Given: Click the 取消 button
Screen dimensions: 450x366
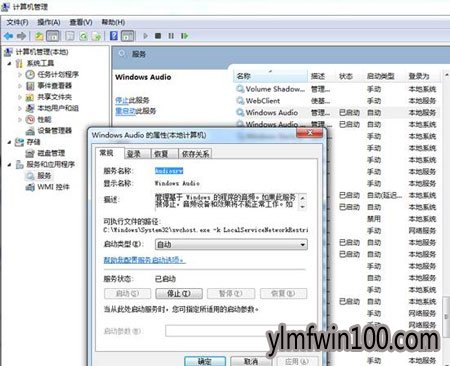Looking at the screenshot, I should [x=251, y=361].
